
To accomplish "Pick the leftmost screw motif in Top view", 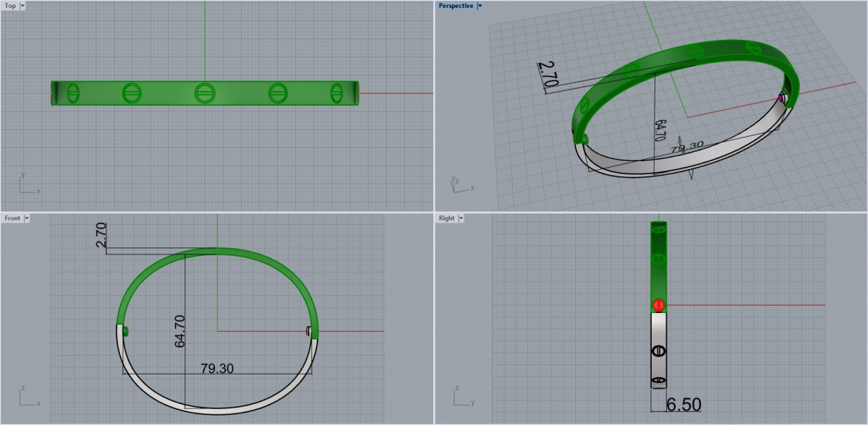I will (73, 93).
